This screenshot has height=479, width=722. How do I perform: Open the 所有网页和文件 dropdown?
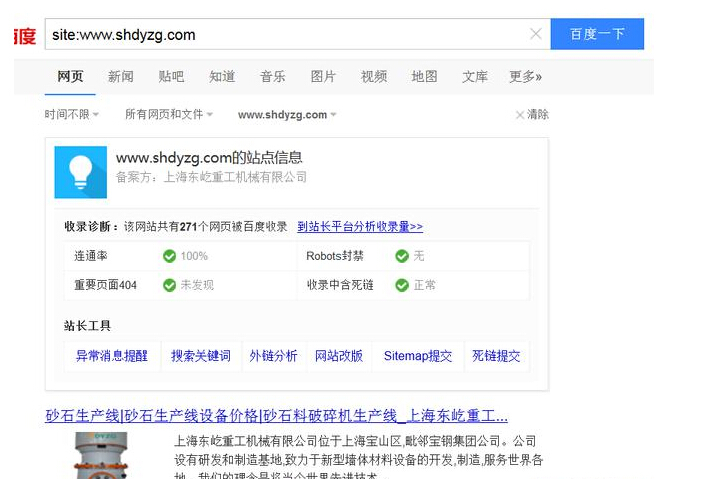[169, 114]
